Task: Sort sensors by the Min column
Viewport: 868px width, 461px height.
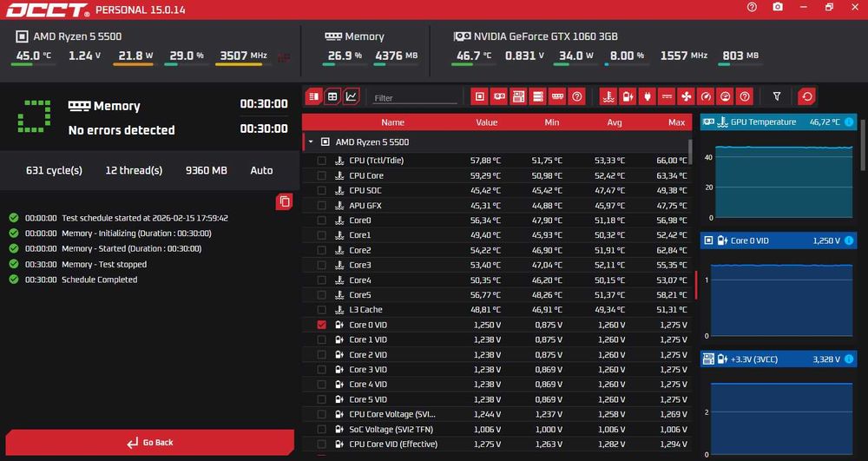Action: (x=552, y=122)
